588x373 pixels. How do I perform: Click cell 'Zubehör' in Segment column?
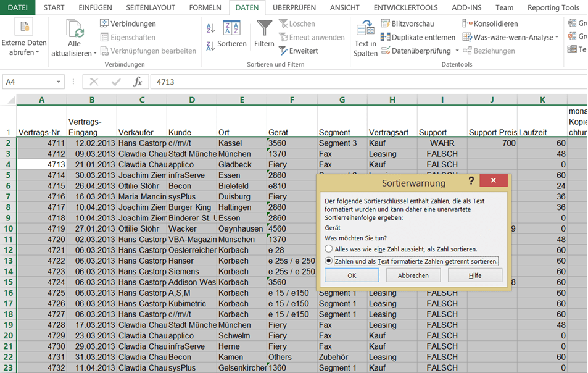pos(342,357)
